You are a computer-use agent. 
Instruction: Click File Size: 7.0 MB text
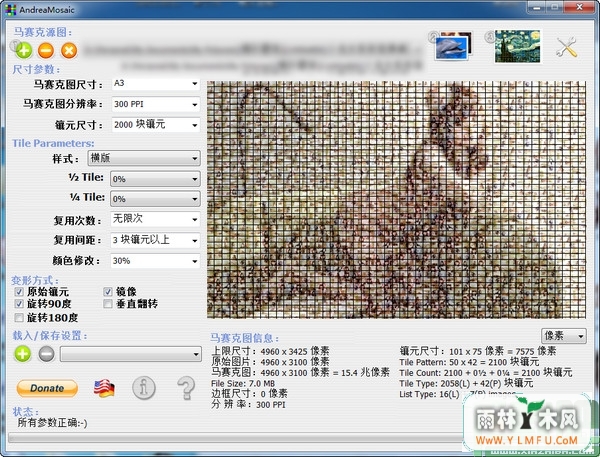(x=243, y=384)
